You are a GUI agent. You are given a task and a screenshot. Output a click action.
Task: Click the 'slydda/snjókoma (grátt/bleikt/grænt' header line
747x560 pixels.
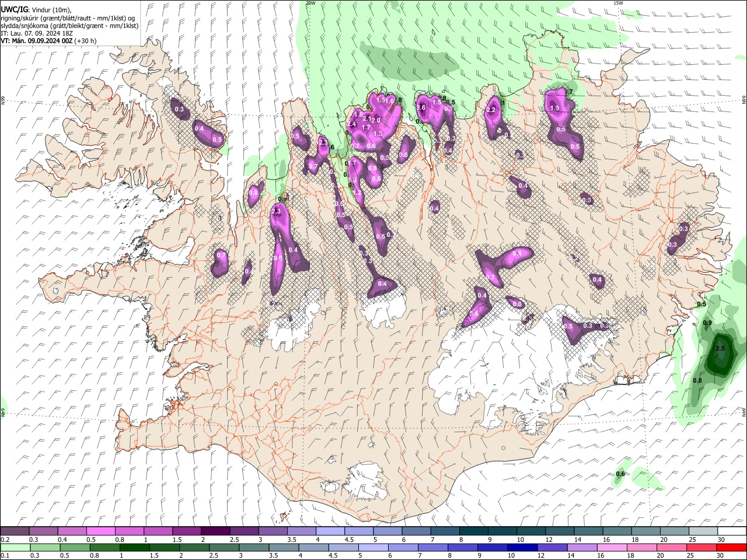[x=69, y=26]
